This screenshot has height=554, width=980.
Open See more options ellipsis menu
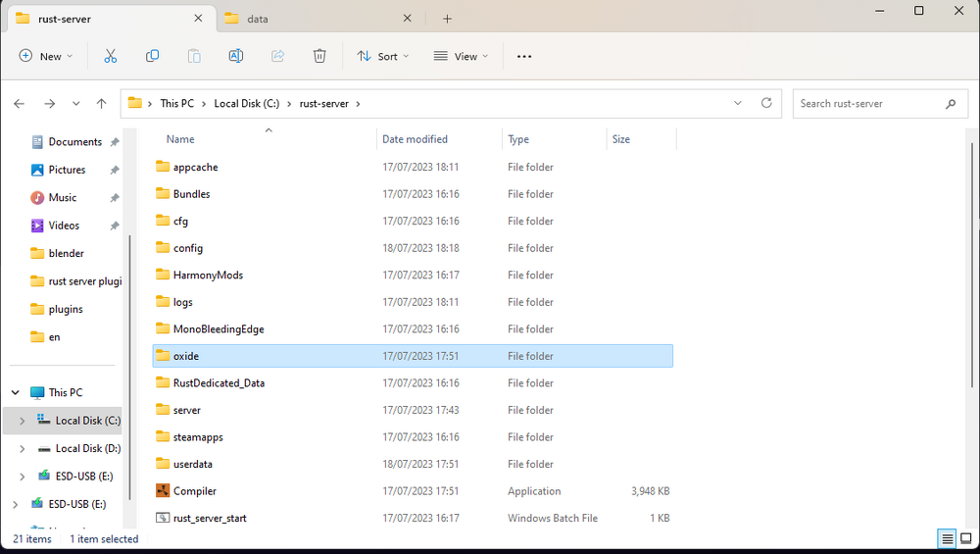tap(524, 56)
